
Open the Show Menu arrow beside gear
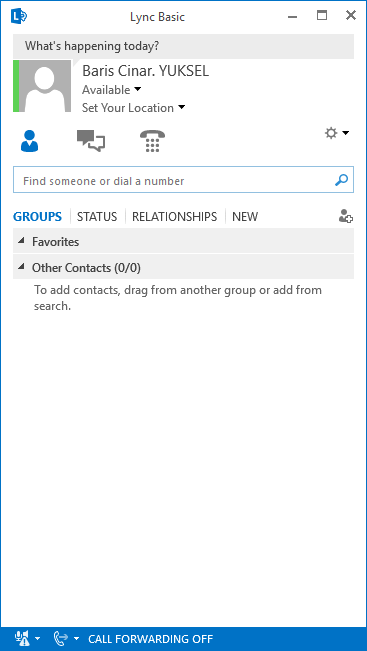(x=345, y=133)
